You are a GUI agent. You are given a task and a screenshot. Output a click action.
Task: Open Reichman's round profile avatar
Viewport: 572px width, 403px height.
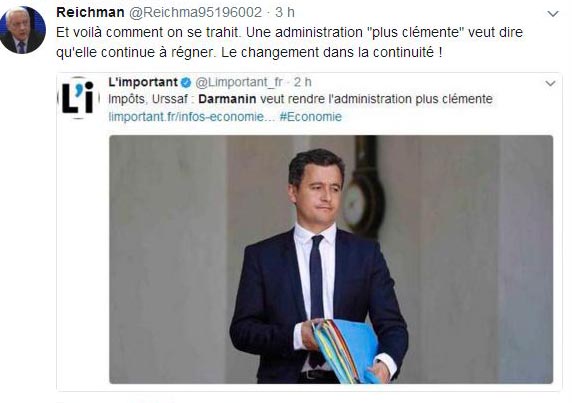(23, 30)
